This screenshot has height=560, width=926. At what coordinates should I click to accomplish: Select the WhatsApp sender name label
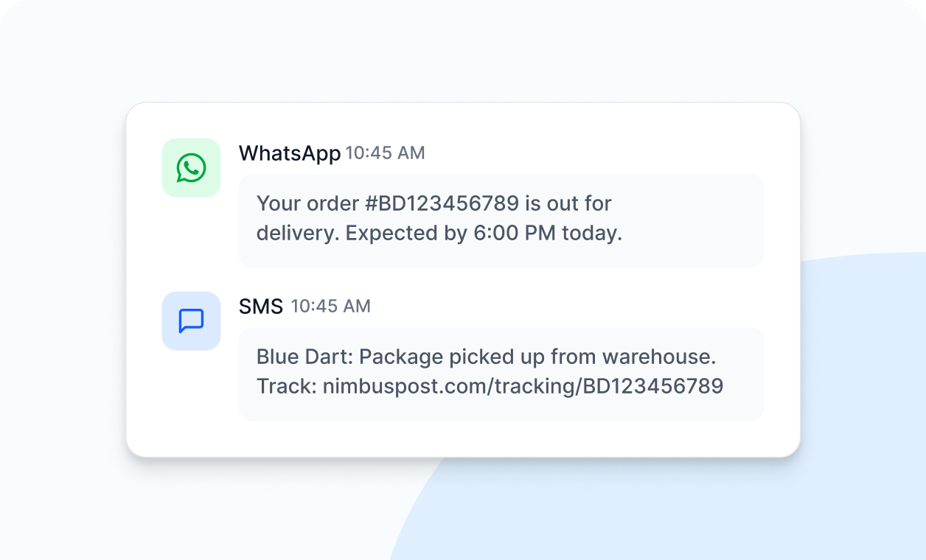(x=289, y=153)
